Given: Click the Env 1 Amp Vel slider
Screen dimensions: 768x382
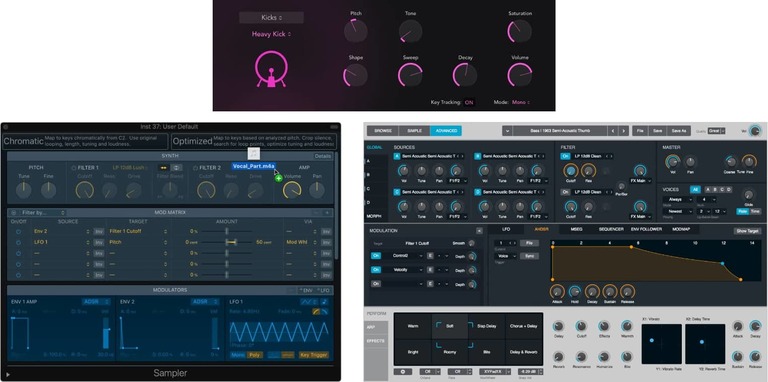Looking at the screenshot, I should click(x=105, y=333).
